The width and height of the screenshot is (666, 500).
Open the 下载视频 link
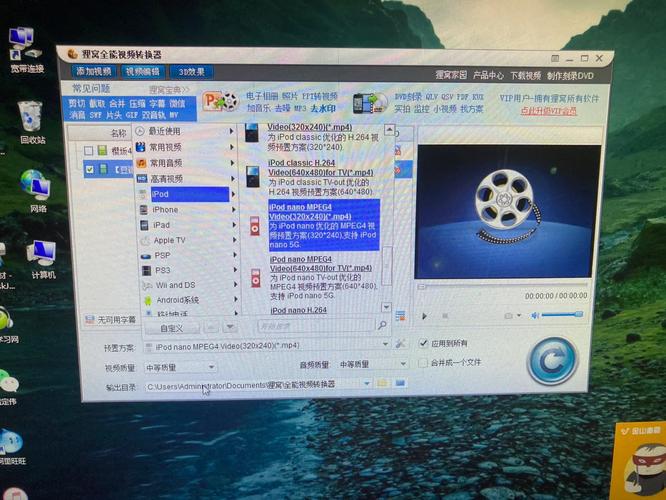pos(525,76)
